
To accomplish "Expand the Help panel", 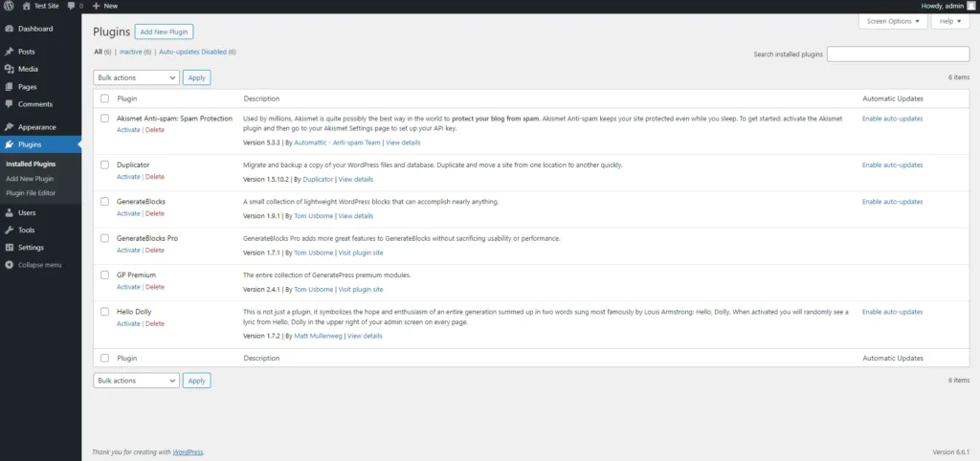I will click(950, 21).
